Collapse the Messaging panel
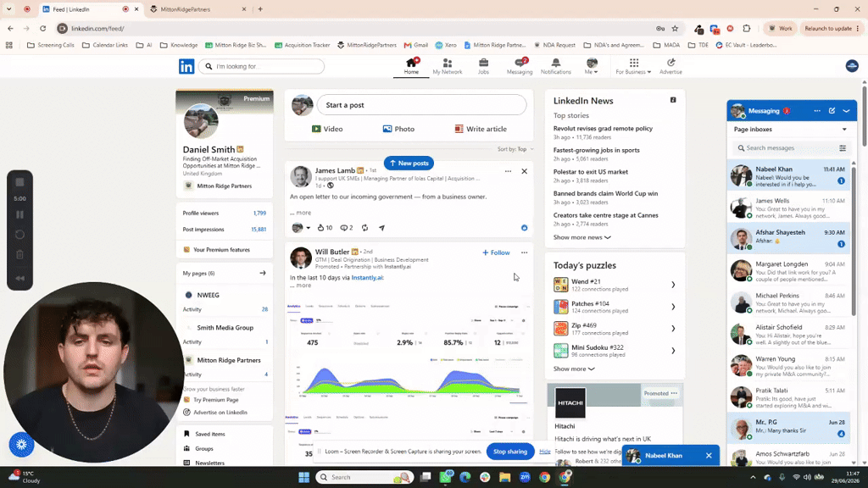Image resolution: width=868 pixels, height=488 pixels. tap(847, 111)
